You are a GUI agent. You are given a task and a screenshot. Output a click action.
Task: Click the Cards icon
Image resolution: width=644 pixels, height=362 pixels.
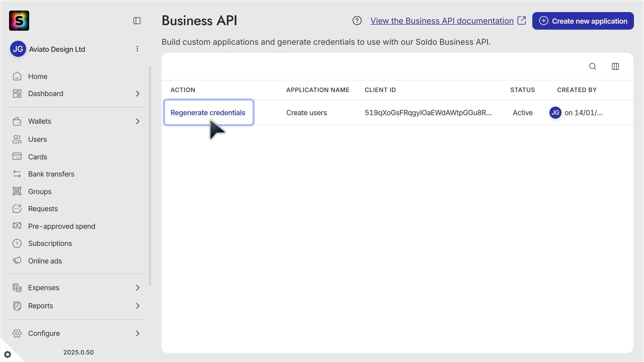click(x=17, y=157)
